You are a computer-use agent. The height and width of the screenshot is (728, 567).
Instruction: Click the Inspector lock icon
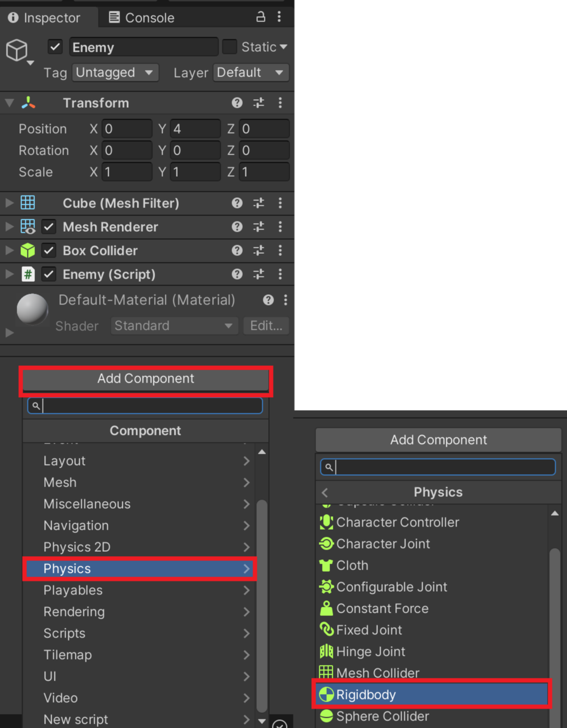pyautogui.click(x=261, y=17)
